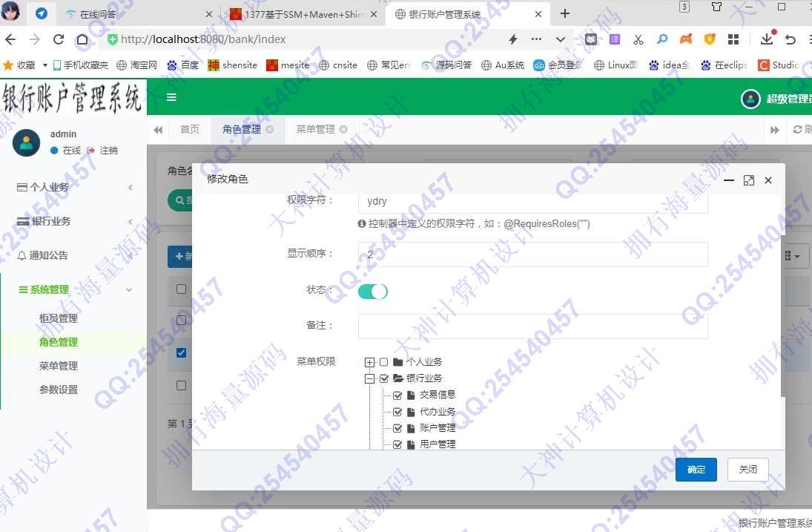812x532 pixels.
Task: Open the translate extension icon
Action: 615,39
